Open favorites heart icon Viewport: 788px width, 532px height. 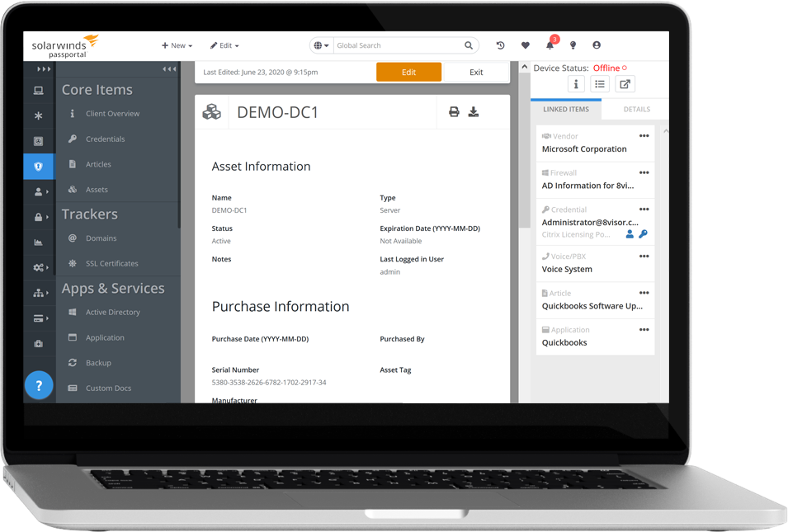click(x=525, y=45)
